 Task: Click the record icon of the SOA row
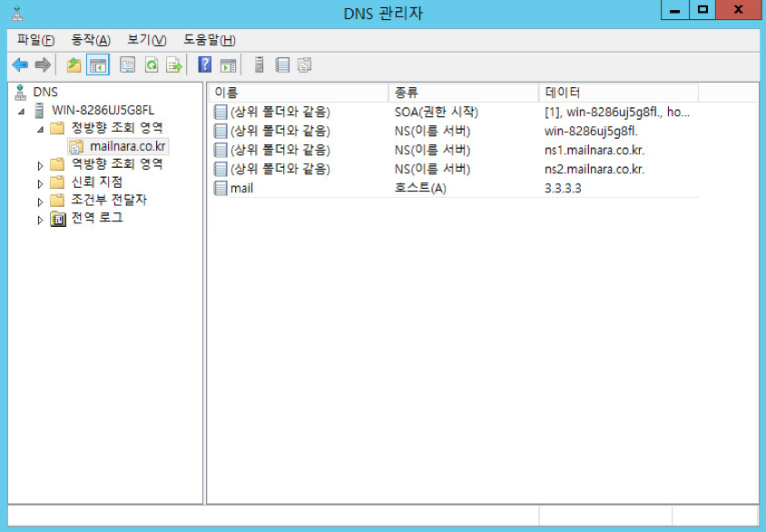pyautogui.click(x=221, y=112)
